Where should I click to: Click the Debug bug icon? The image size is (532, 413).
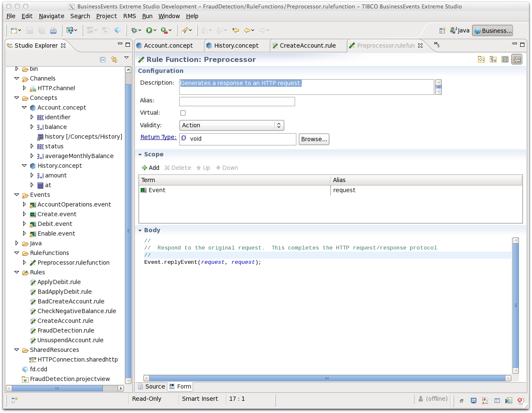(134, 30)
